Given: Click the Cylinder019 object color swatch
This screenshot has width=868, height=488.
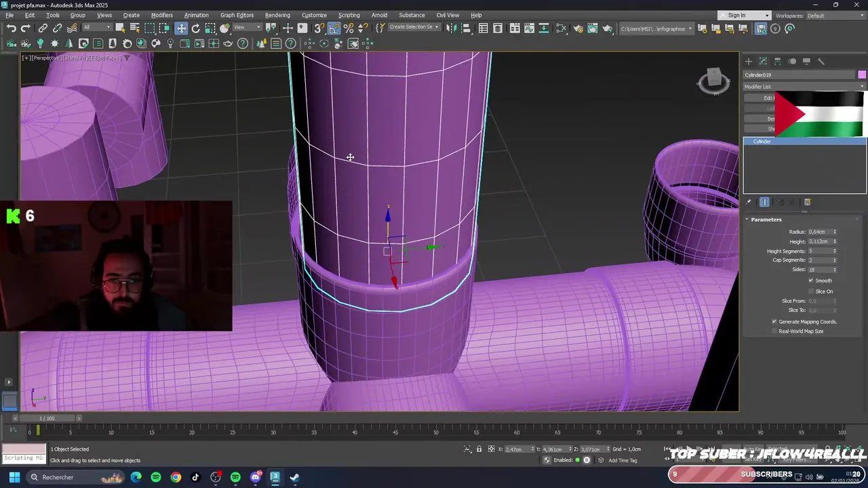Looking at the screenshot, I should click(862, 75).
